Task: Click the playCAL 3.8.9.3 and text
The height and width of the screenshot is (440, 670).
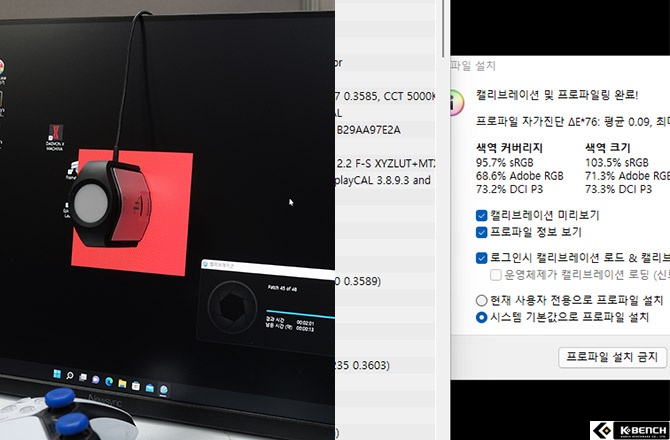Action: click(x=382, y=180)
